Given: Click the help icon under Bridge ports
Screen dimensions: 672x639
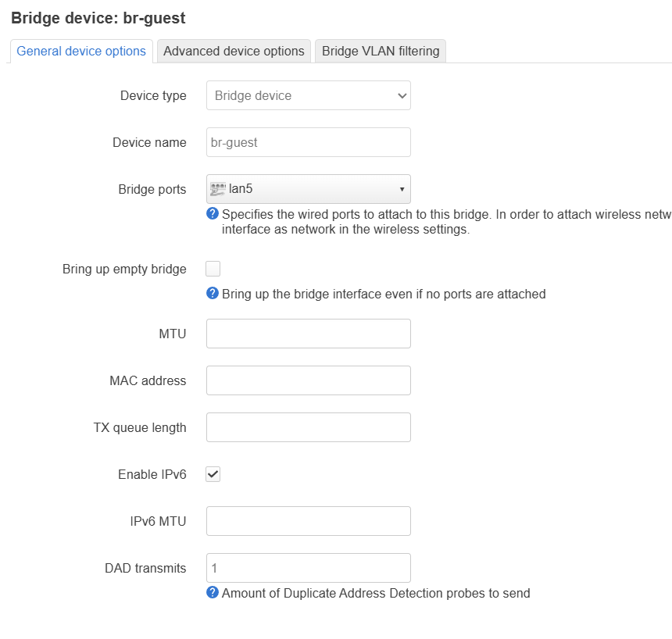Looking at the screenshot, I should click(212, 214).
